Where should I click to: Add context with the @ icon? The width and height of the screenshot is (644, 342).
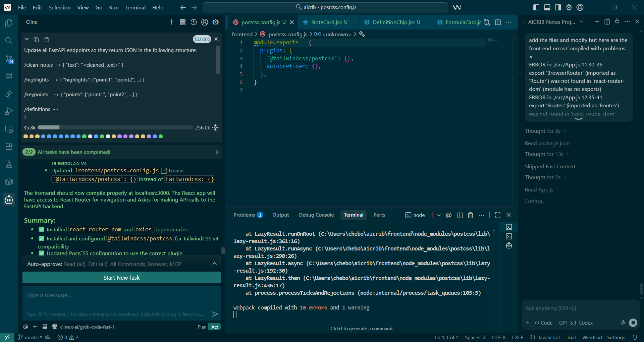25,327
